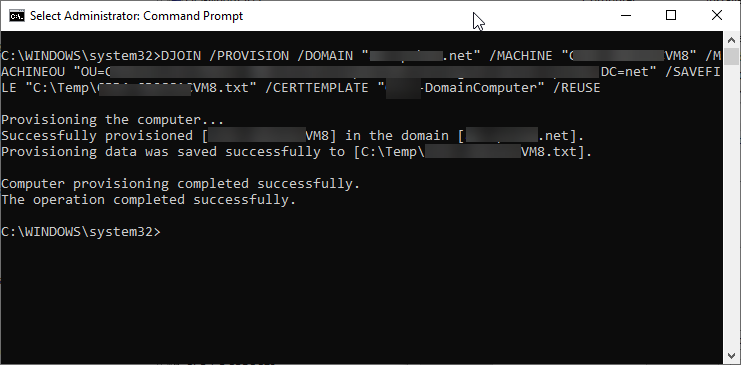
Task: Click the empty scrollbar track below the thumb
Action: coord(732,206)
